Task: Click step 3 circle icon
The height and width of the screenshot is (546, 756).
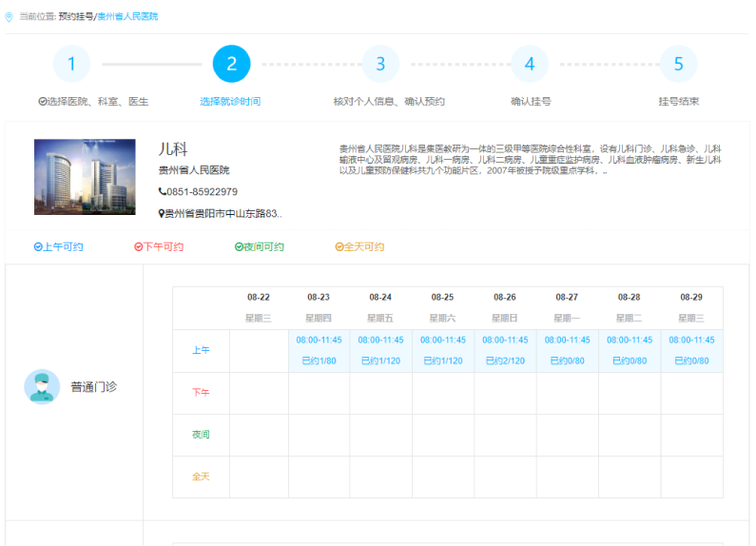Action: [380, 65]
